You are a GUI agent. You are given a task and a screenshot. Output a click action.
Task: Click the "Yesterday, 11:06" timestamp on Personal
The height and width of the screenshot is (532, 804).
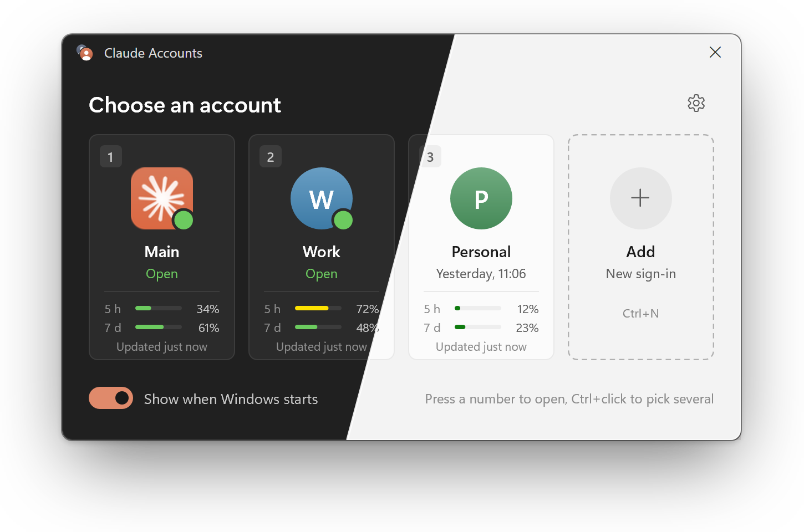pyautogui.click(x=481, y=274)
